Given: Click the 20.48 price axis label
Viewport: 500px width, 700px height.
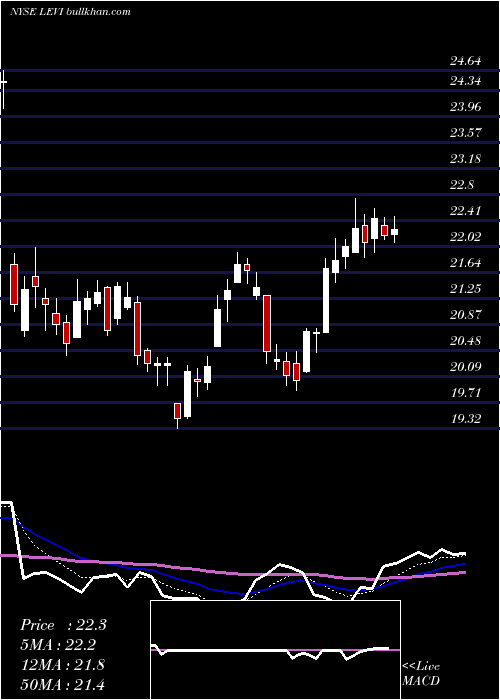Looking at the screenshot, I should (465, 341).
